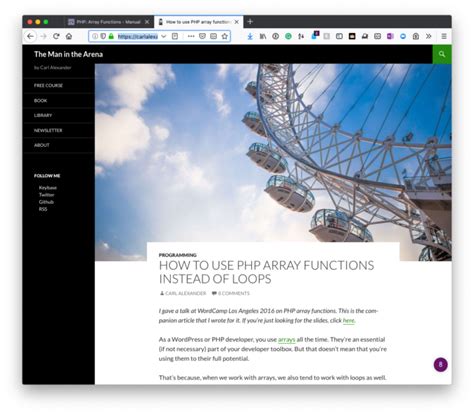Image resolution: width=474 pixels, height=414 pixels.
Task: Click the black square extension icon
Action: click(x=352, y=36)
